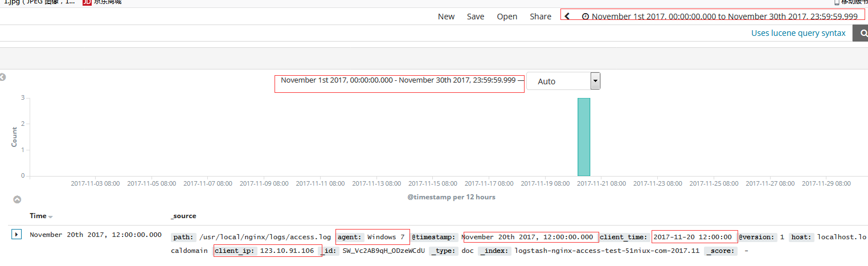Click the clock icon in time picker
Image resolution: width=868 pixels, height=266 pixels.
click(585, 17)
